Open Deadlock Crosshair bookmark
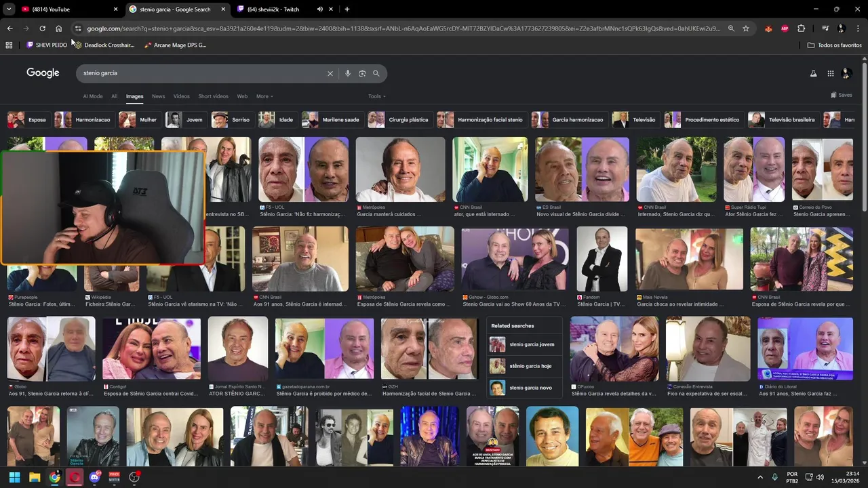This screenshot has height=488, width=868. tap(104, 45)
